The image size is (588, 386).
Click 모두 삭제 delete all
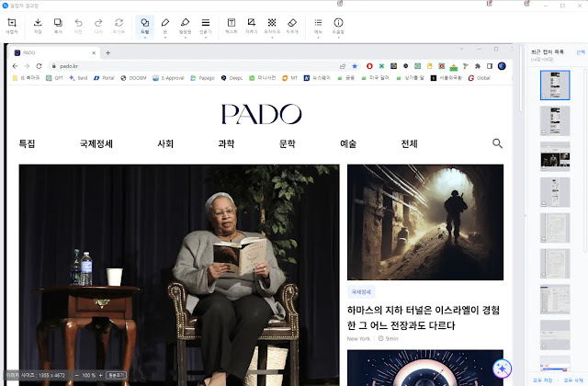[x=573, y=380]
